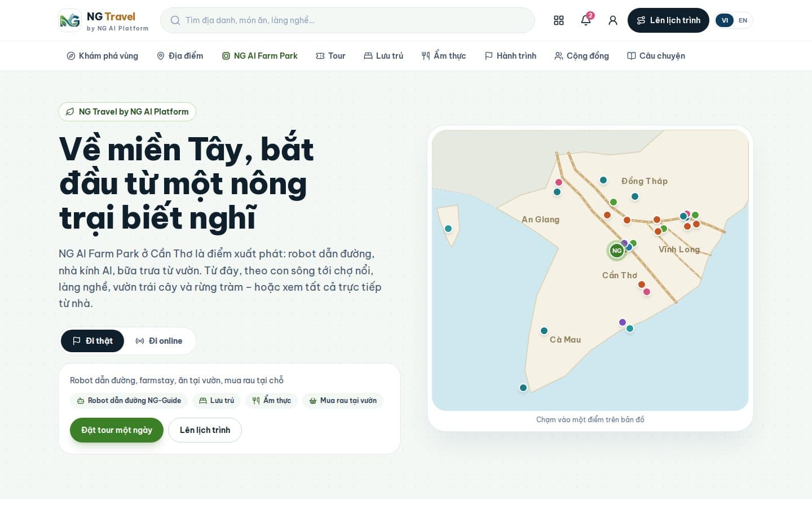Open the Tour menu item
The width and height of the screenshot is (812, 508).
(330, 56)
